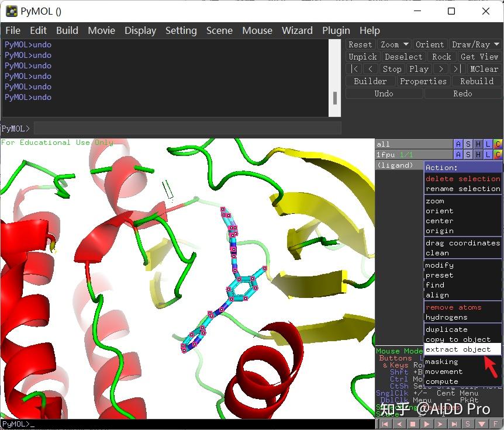Click the Deselect button
504x430 pixels.
pos(403,57)
